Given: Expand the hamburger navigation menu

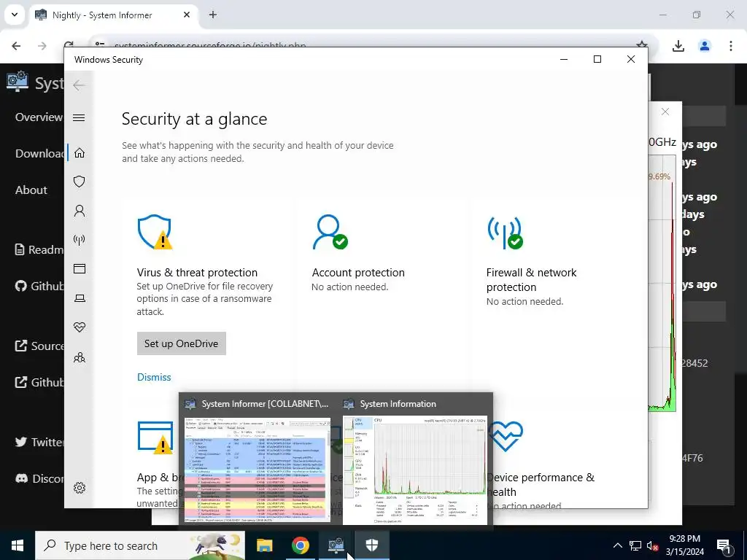Looking at the screenshot, I should (79, 117).
